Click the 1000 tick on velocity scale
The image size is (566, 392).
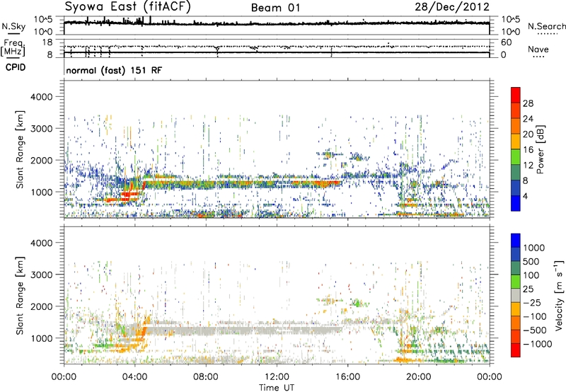(533, 248)
